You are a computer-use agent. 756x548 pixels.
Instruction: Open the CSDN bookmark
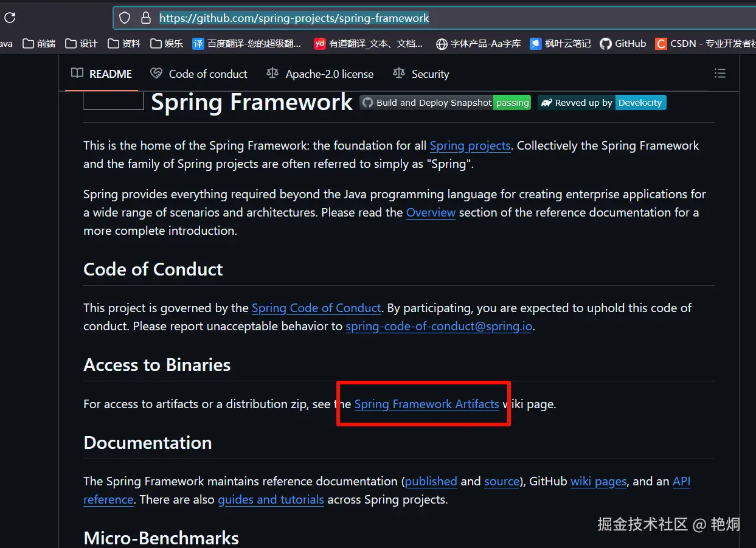(x=706, y=43)
